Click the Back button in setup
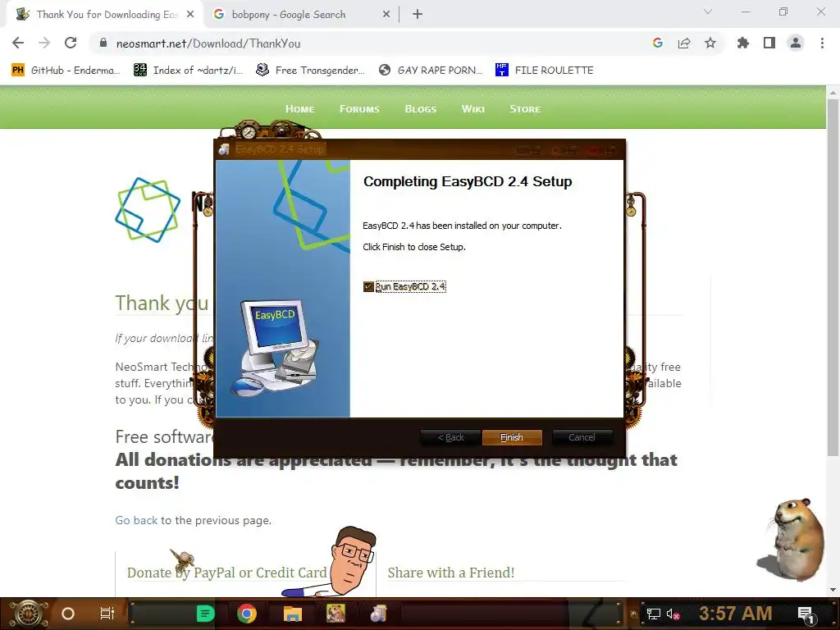 [x=450, y=437]
